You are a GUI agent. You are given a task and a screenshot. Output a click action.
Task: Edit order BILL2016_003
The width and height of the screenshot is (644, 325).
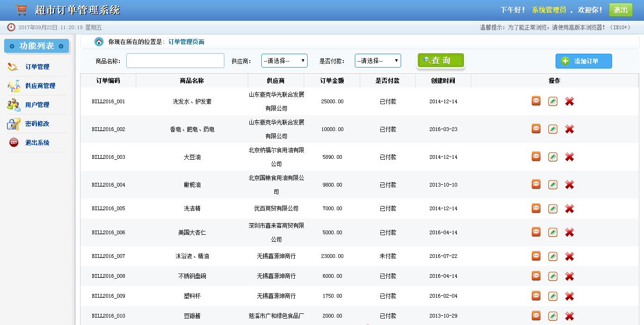tap(553, 157)
